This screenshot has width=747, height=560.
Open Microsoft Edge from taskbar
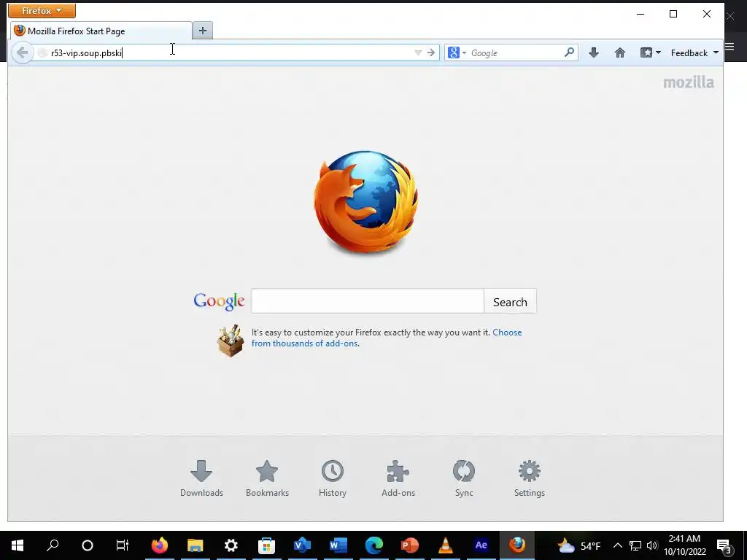(374, 545)
